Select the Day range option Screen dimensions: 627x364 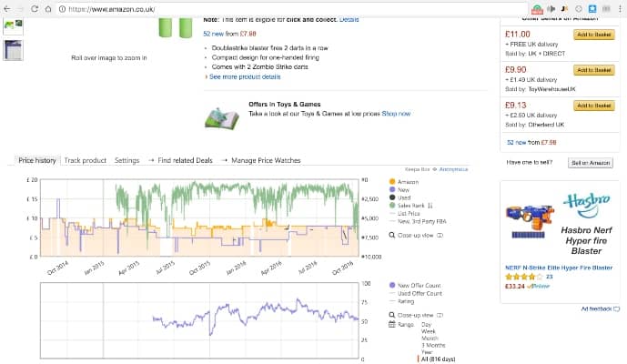[x=426, y=324]
